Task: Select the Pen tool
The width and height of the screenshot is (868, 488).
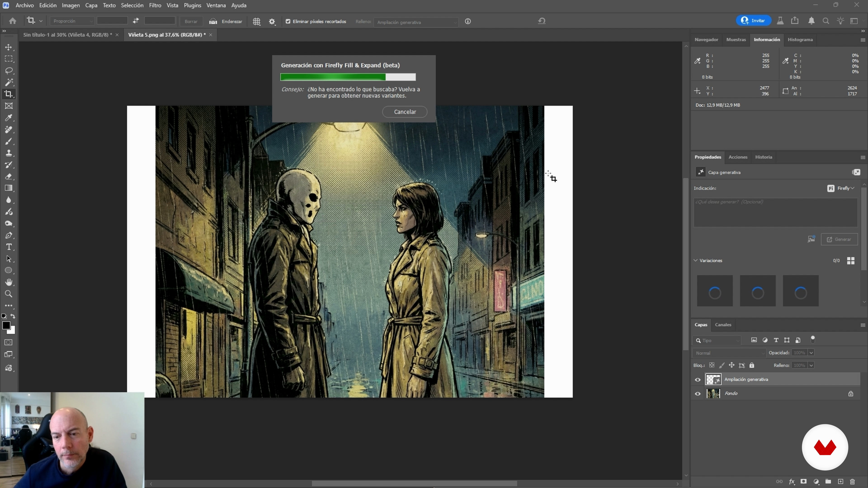Action: tap(9, 235)
